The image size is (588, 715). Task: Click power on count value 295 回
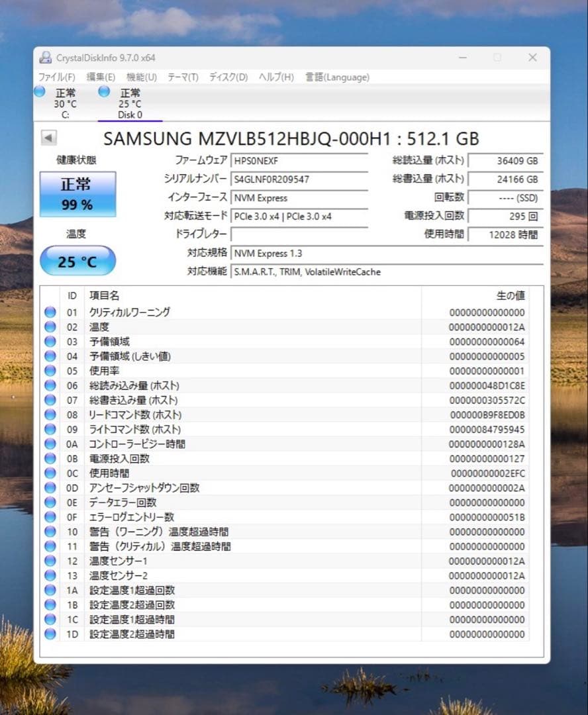click(x=506, y=216)
